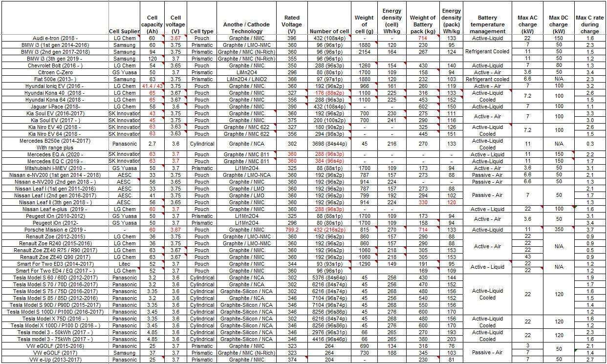This screenshot has height=364, width=607.
Task: Select the "VW e-Up (2013-2017)" model cell
Action: point(55,360)
